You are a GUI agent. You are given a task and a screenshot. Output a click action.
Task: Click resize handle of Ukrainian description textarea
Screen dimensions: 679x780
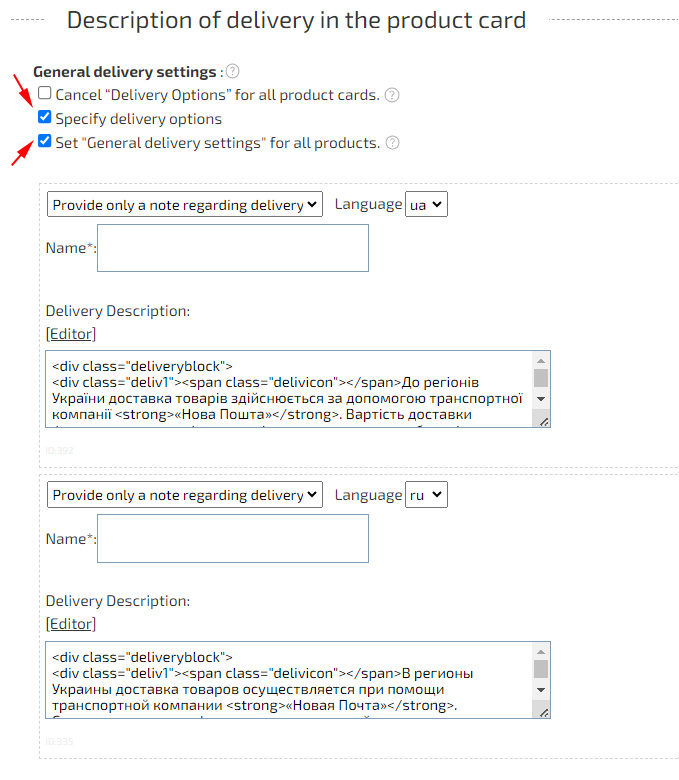[544, 422]
